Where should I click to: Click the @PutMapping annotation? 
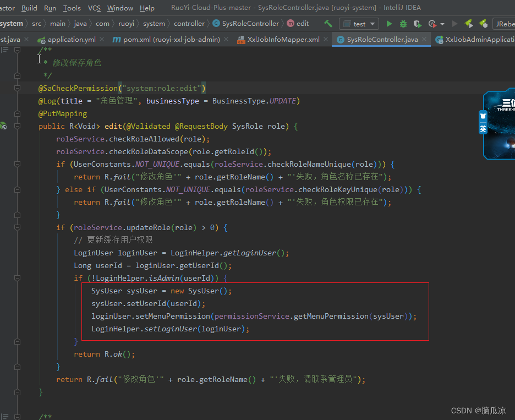coord(63,114)
